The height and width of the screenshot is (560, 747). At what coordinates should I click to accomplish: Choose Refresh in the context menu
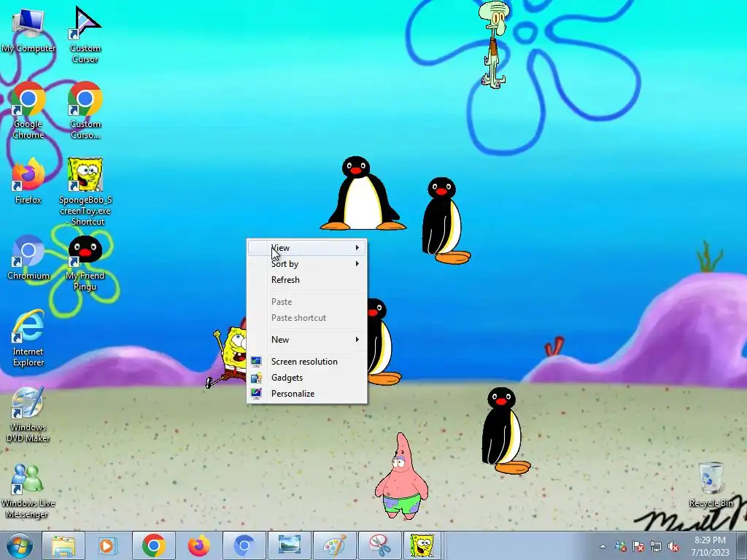coord(307,280)
